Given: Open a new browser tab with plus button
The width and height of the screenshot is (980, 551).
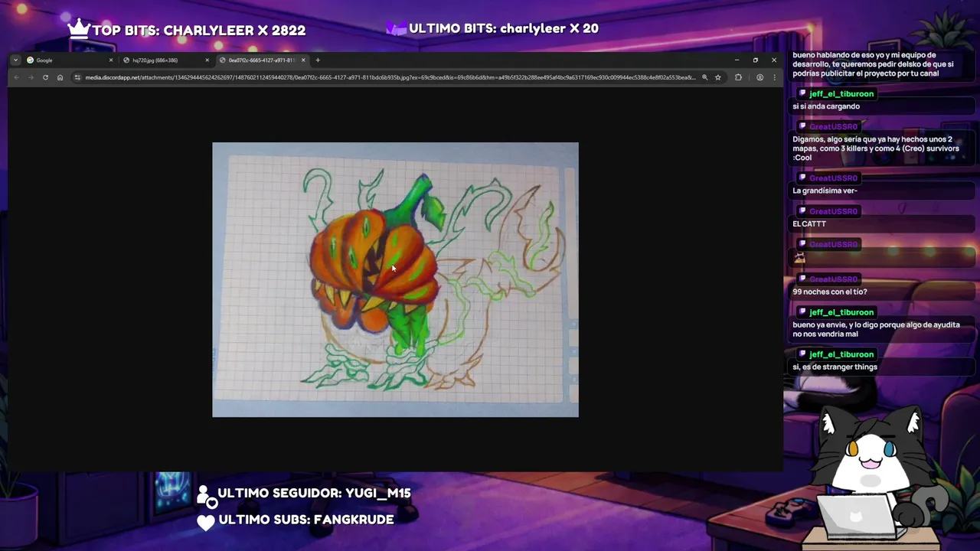Looking at the screenshot, I should (x=318, y=60).
